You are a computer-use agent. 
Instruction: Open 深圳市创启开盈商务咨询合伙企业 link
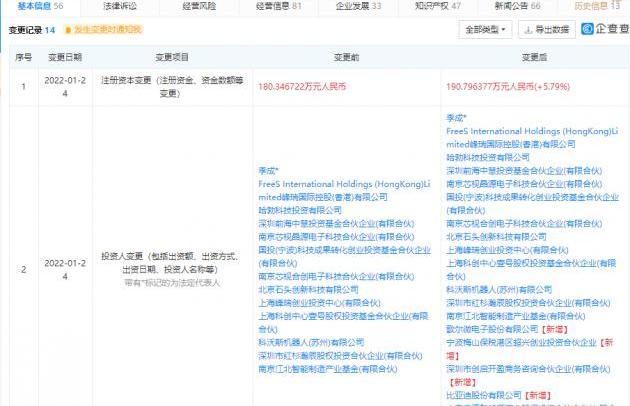point(528,369)
